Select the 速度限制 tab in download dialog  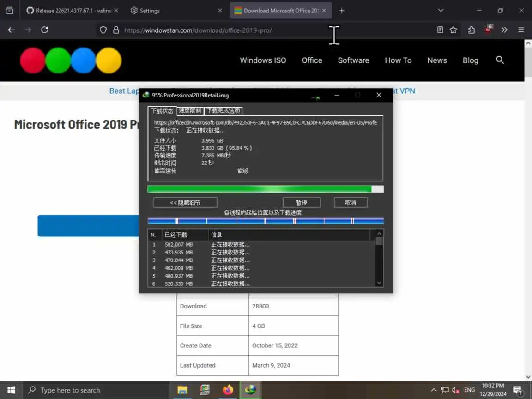[x=190, y=111]
